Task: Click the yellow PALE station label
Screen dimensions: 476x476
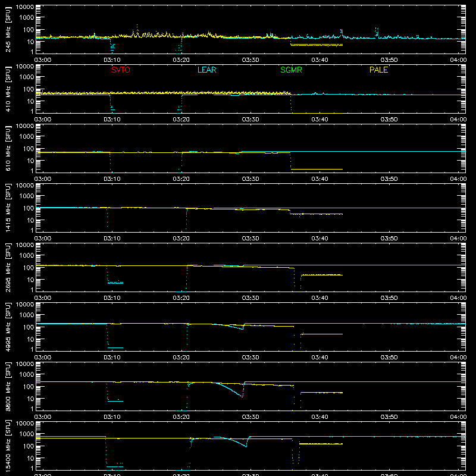Action: click(378, 70)
